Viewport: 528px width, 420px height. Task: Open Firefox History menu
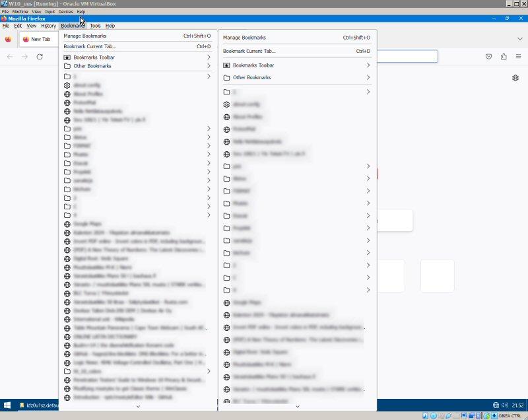coord(48,26)
